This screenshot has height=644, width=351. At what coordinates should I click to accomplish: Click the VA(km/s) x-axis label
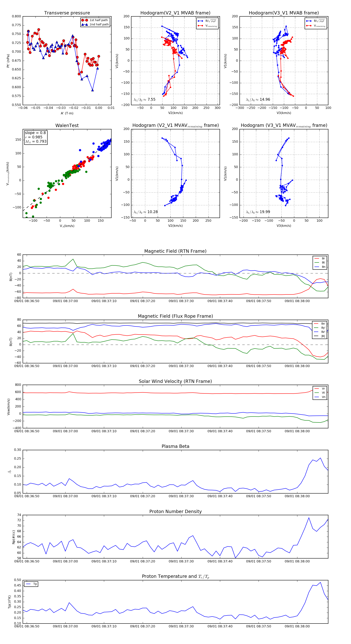pos(67,226)
